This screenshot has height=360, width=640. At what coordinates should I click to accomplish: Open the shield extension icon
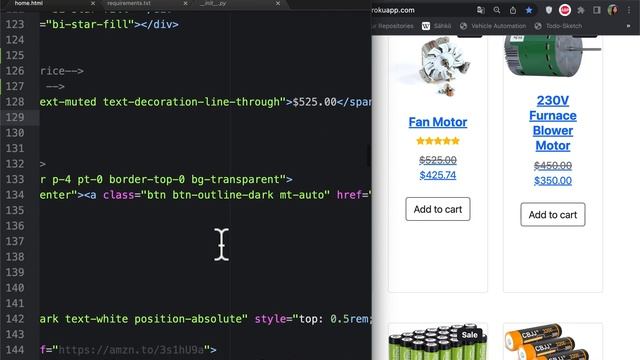coord(549,10)
